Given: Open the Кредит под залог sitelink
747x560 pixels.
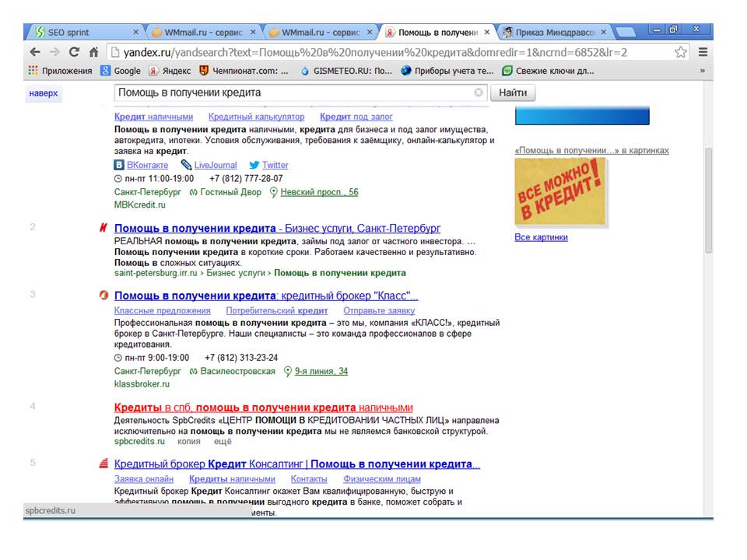Looking at the screenshot, I should 356,117.
